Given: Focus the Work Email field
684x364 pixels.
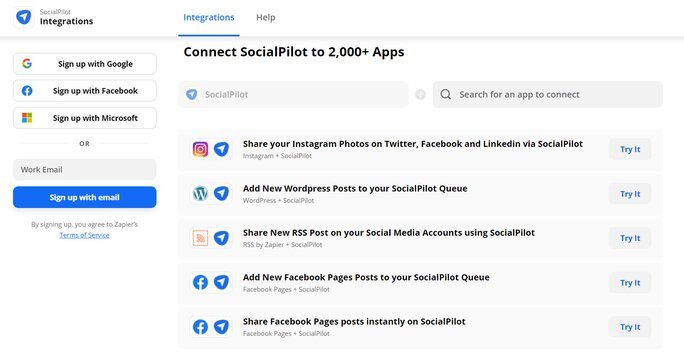Looking at the screenshot, I should pos(85,169).
